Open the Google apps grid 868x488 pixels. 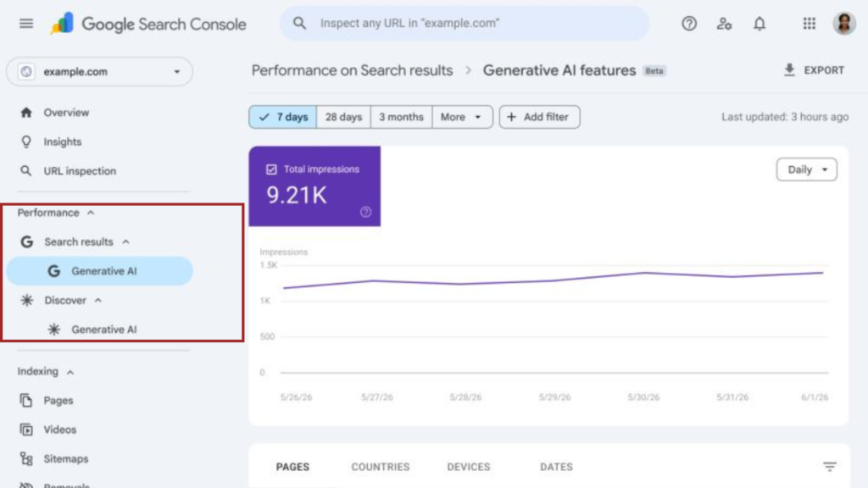pyautogui.click(x=810, y=23)
